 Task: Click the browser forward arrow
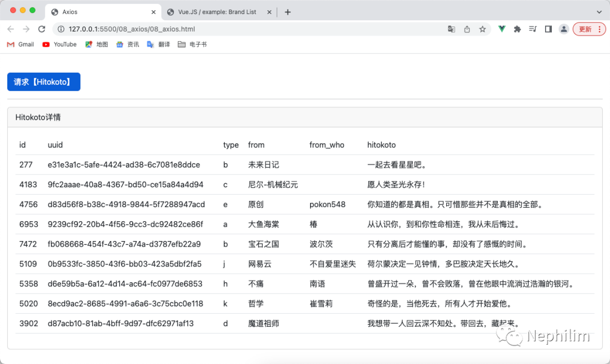tap(26, 29)
